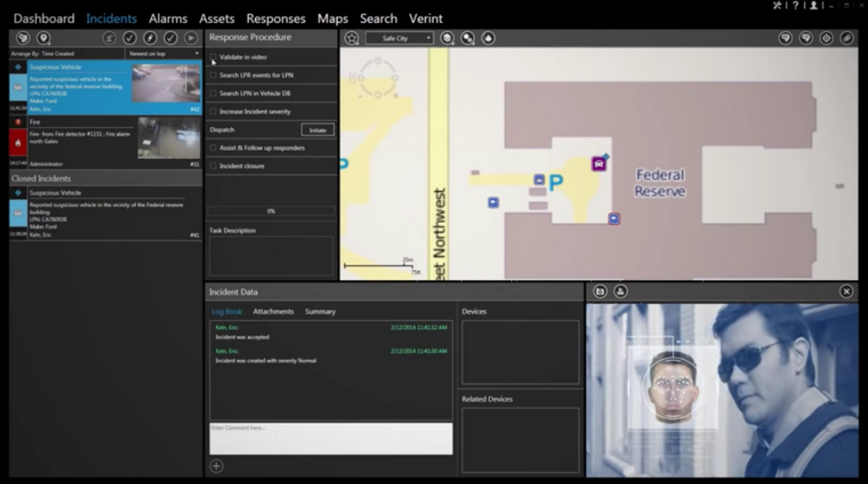Viewport: 868px width, 484px height.
Task: Close the video panel with X button
Action: click(846, 291)
